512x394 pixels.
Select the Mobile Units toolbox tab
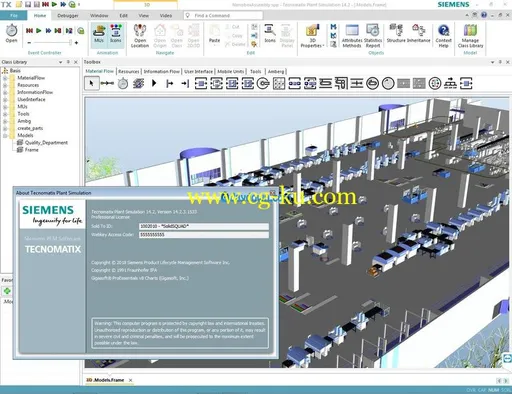tap(231, 71)
